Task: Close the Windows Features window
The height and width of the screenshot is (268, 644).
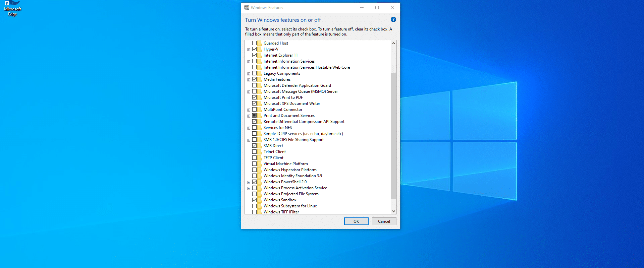Action: [x=392, y=7]
